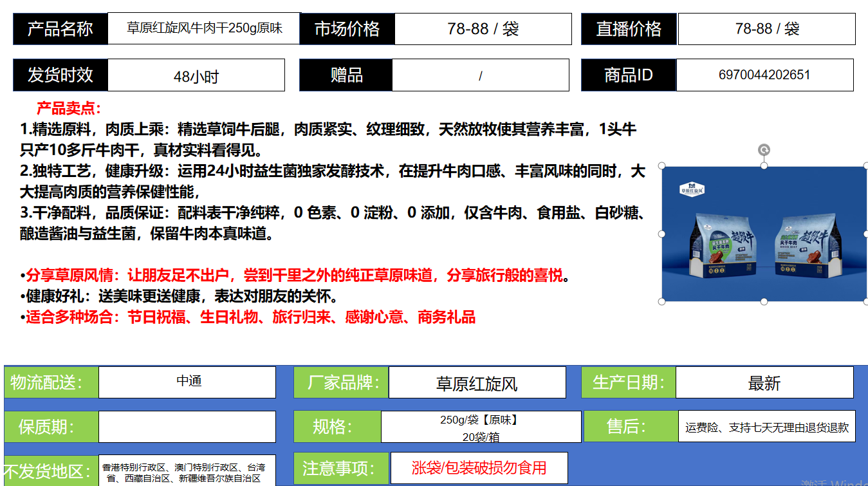
Task: Click the 中通 logistics value box
Action: click(x=187, y=382)
